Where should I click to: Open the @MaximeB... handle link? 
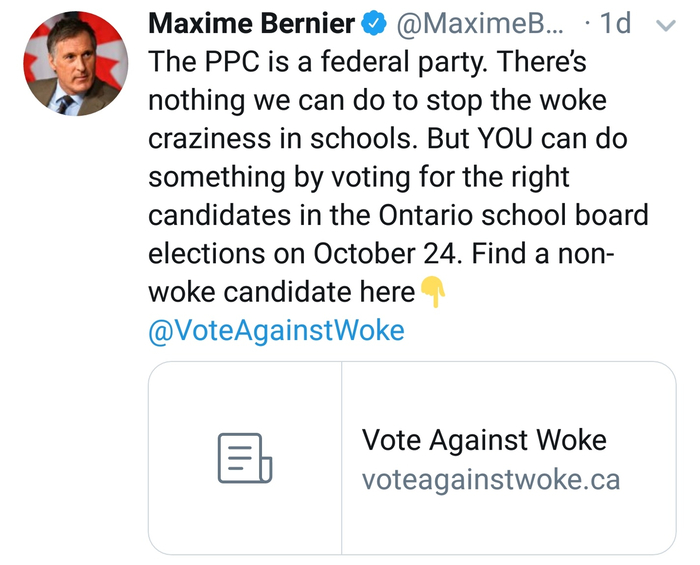(x=465, y=24)
